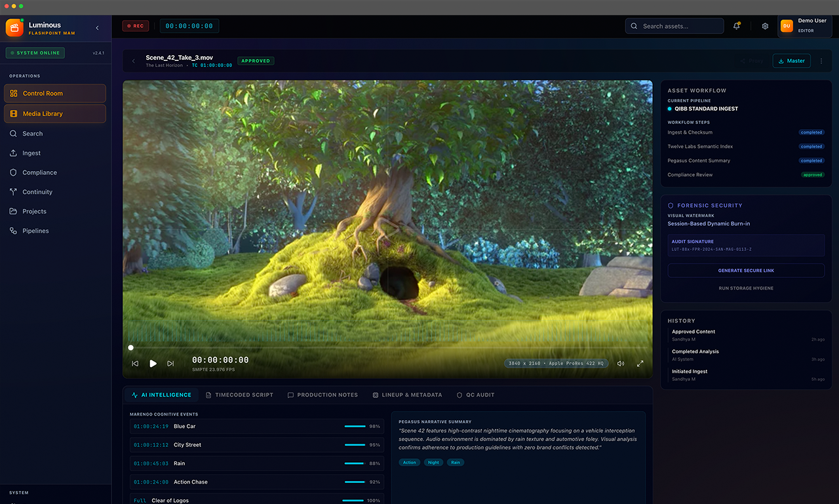Select the QIBB STANDARD INGEST pipeline
The height and width of the screenshot is (504, 839).
click(x=703, y=109)
